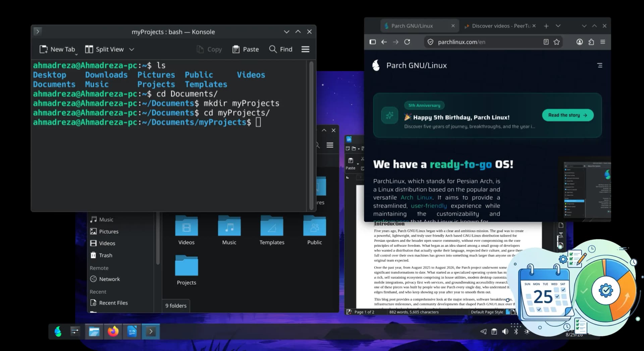Click the Paste button in LibreOffice Writer
644x351 pixels.
point(351,164)
